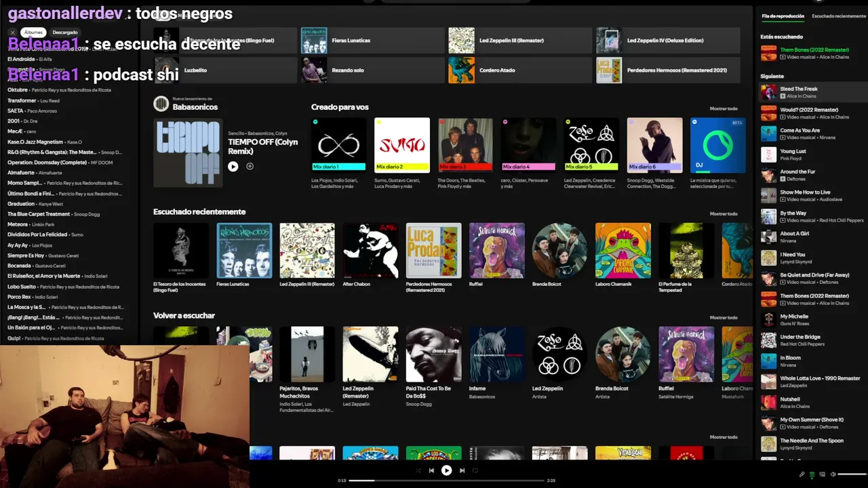Show all in Volver a escuchar
The width and height of the screenshot is (868, 488).
click(724, 317)
